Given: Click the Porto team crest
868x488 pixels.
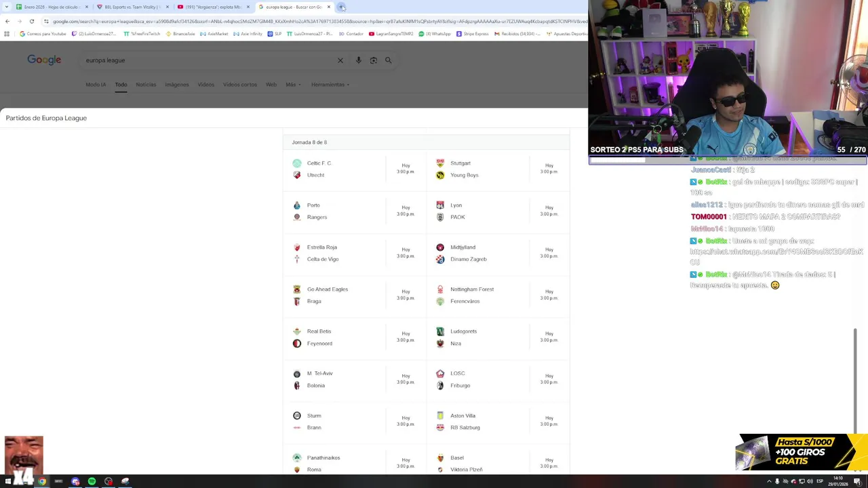Looking at the screenshot, I should tap(297, 205).
